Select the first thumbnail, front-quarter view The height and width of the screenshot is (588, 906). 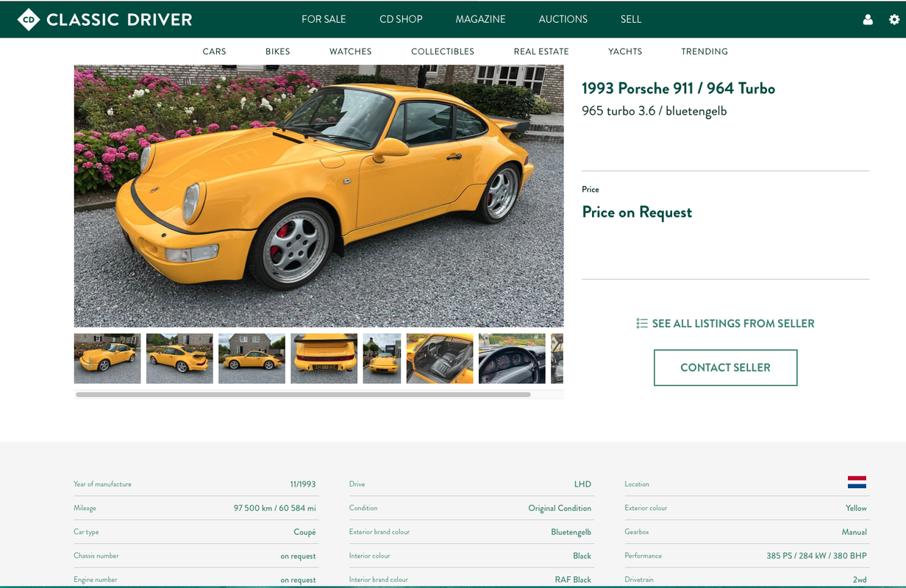click(107, 359)
